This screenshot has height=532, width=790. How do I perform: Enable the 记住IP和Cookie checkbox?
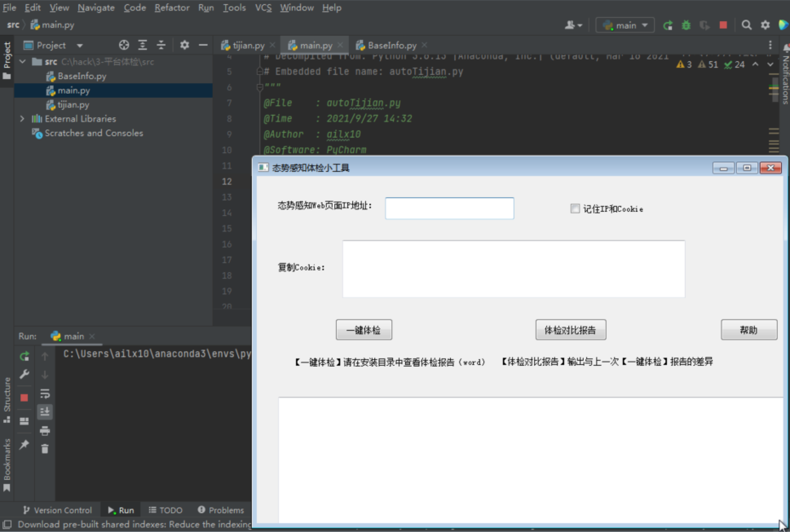575,209
